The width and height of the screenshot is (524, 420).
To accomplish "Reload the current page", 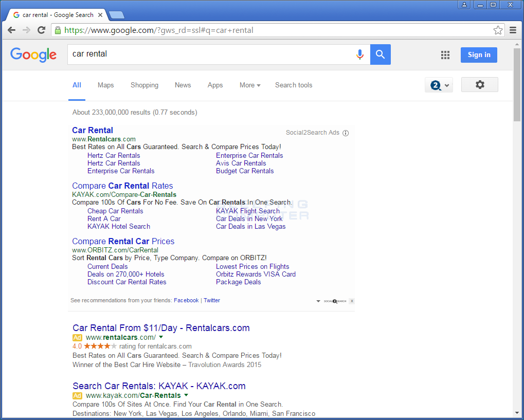I will point(42,30).
